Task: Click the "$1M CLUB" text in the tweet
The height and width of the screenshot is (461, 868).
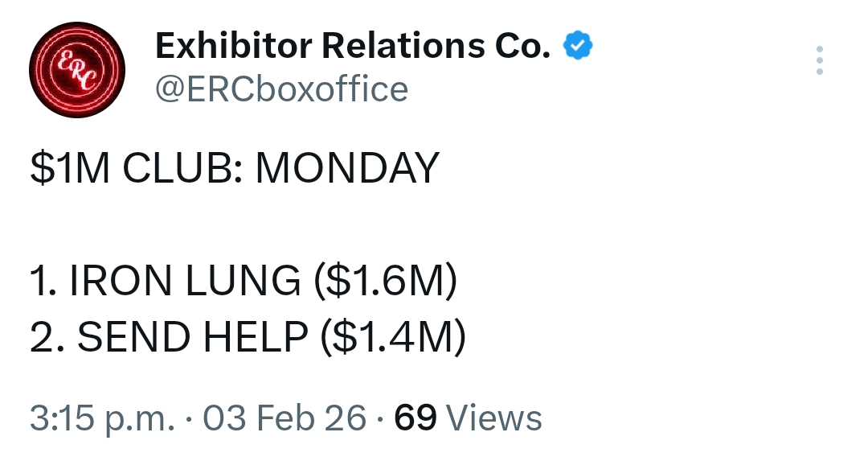Action: pyautogui.click(x=135, y=169)
